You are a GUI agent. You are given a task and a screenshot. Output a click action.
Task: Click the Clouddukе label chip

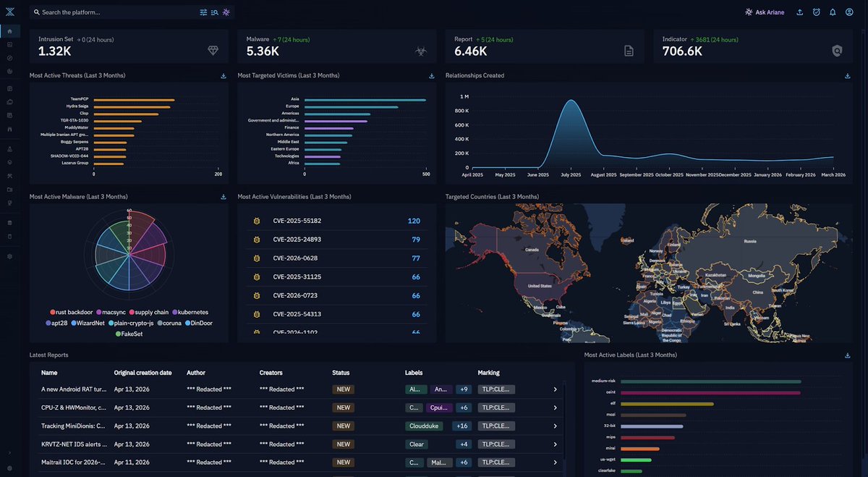point(425,426)
